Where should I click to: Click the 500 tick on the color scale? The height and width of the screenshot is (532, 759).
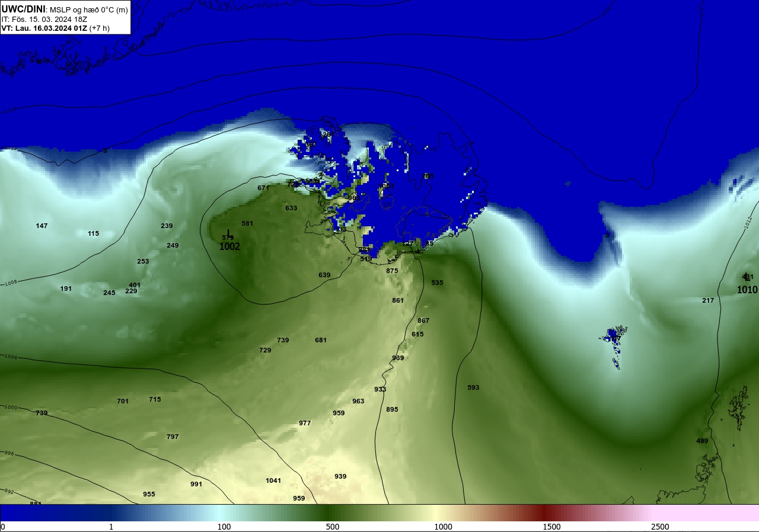(332, 527)
